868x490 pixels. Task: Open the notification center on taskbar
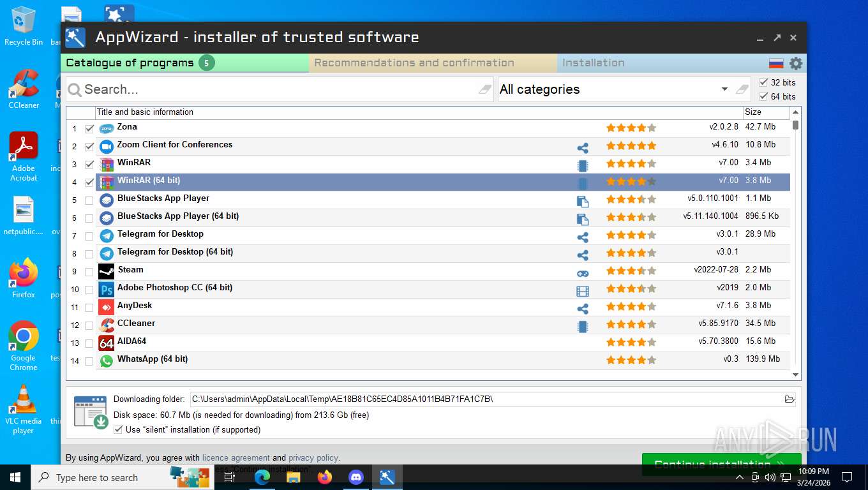(847, 477)
